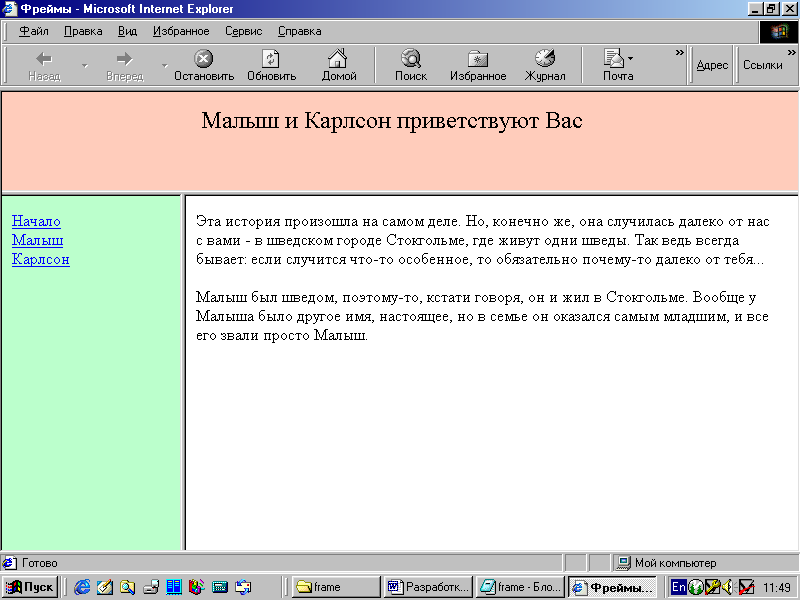Click the IE icon in the title bar

tap(10, 9)
